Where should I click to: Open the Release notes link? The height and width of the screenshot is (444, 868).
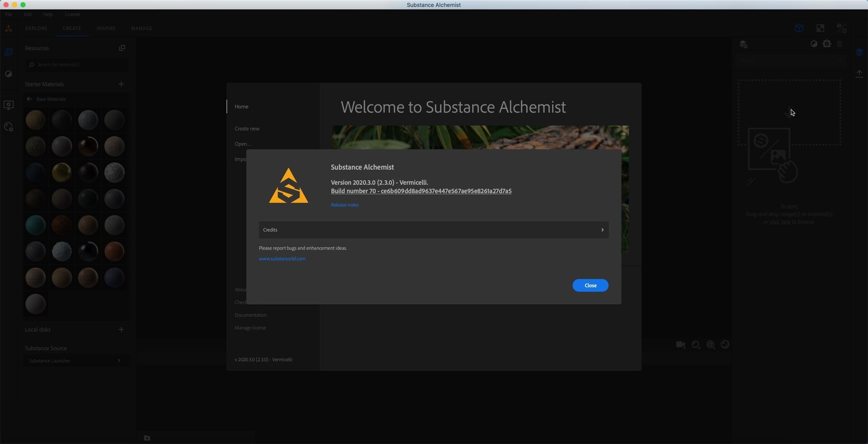344,205
